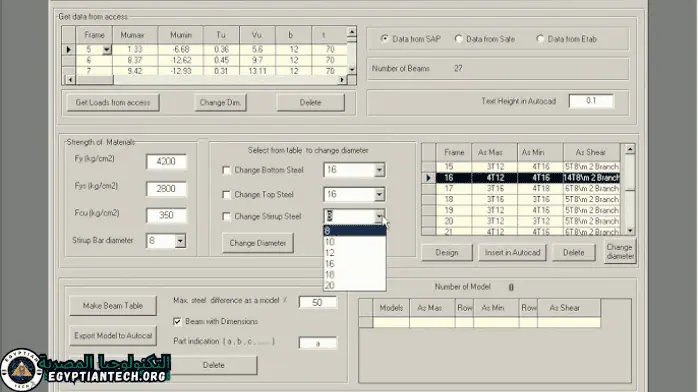Click loads table scroll right arrow

[x=342, y=80]
